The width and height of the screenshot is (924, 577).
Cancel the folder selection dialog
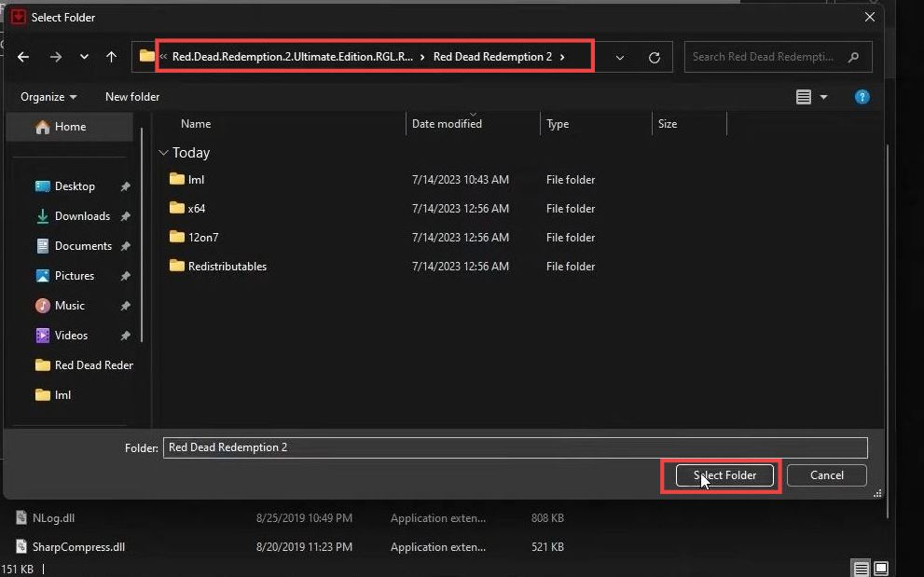(x=827, y=475)
